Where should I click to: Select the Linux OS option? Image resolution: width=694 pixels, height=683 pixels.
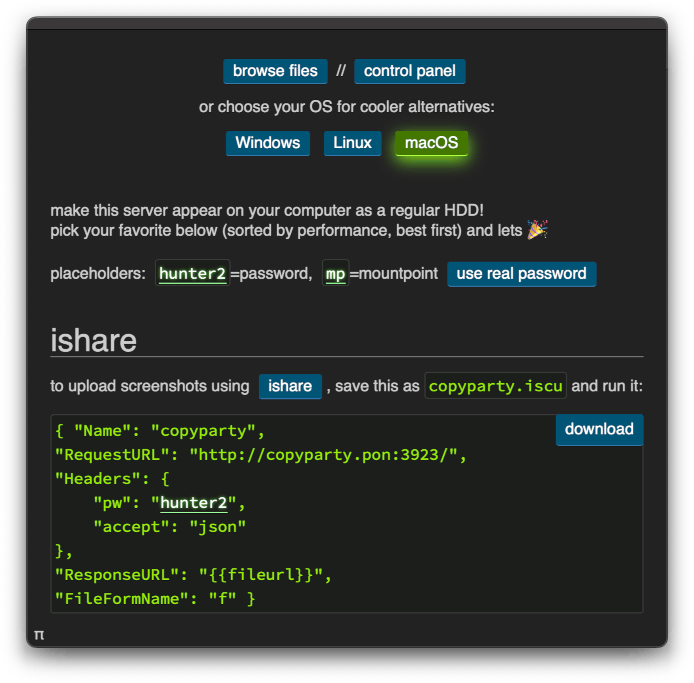(352, 143)
